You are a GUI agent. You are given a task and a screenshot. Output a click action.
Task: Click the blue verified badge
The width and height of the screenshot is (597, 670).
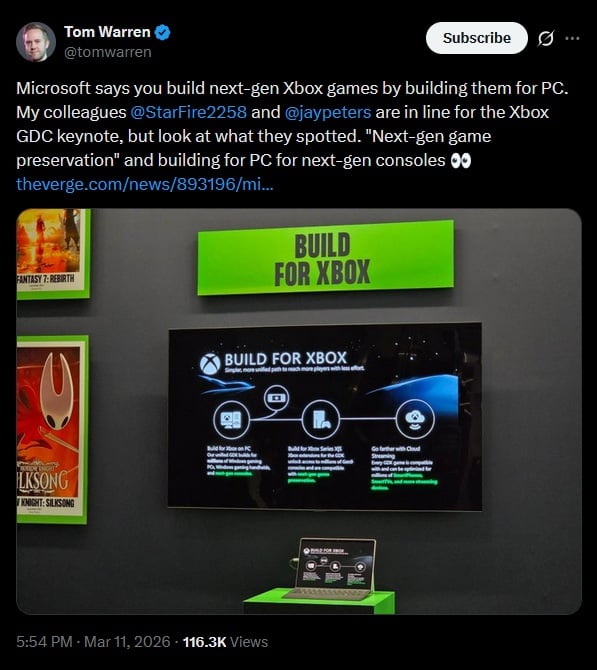pyautogui.click(x=163, y=32)
